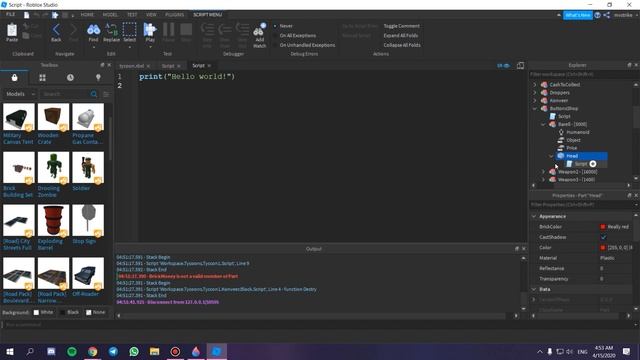Click the Toolbox search magnifier icon
The height and width of the screenshot is (360, 640).
(x=94, y=94)
